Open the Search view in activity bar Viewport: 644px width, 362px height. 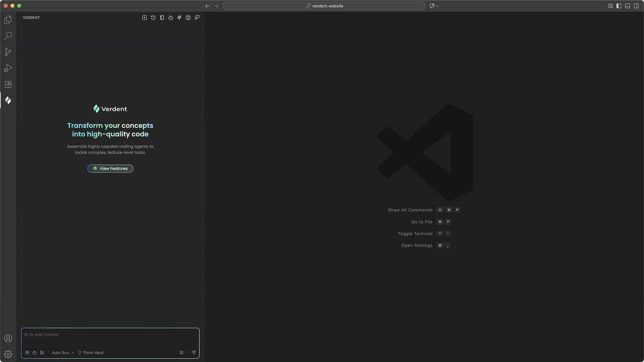pos(8,36)
